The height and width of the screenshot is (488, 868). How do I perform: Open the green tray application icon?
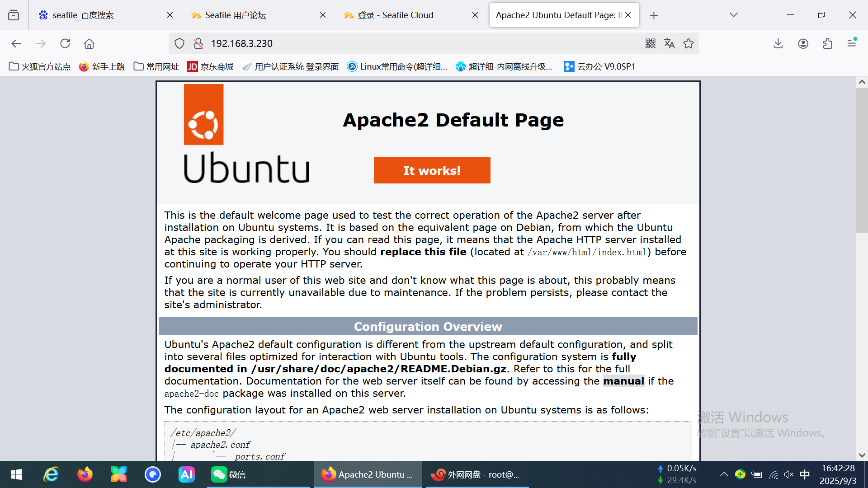(x=740, y=474)
